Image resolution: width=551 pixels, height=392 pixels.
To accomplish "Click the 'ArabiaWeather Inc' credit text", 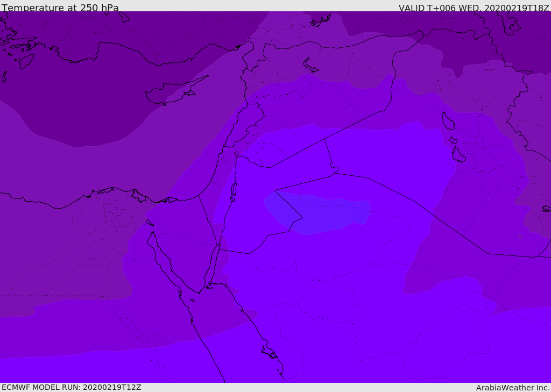I will (513, 388).
